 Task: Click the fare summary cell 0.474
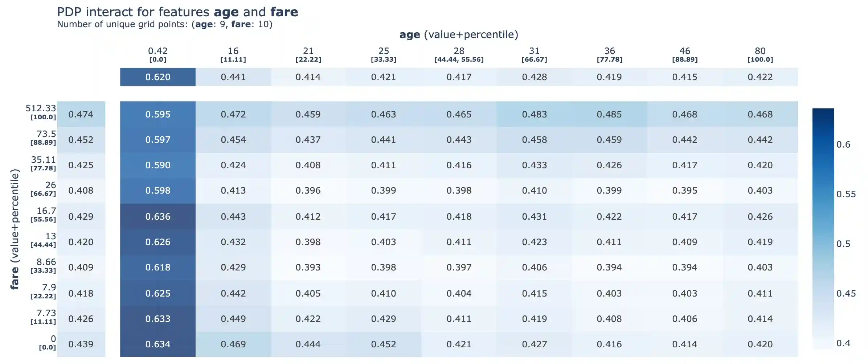[81, 114]
